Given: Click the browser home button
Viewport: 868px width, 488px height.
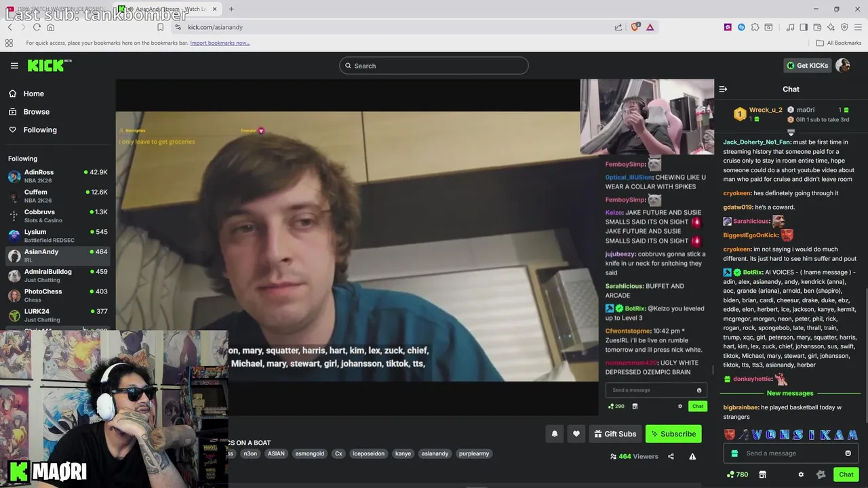Looking at the screenshot, I should coord(50,27).
